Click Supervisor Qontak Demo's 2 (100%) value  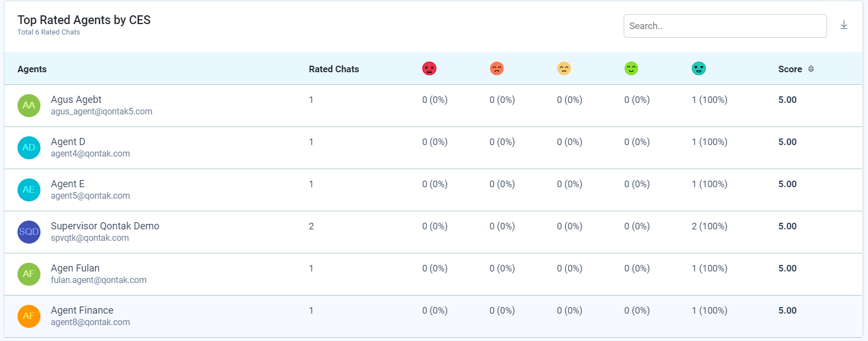click(709, 226)
